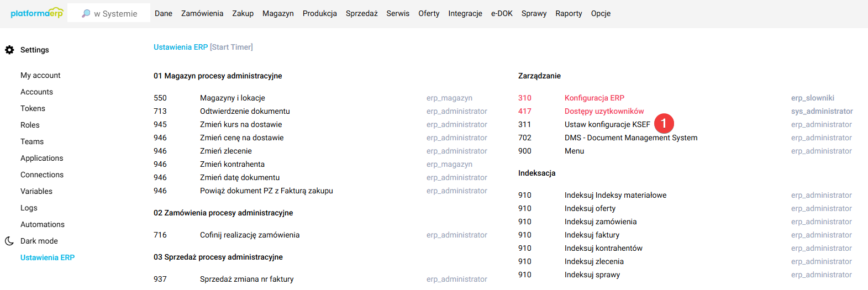The image size is (868, 290).
Task: Click the Settings gear icon
Action: pos(9,50)
